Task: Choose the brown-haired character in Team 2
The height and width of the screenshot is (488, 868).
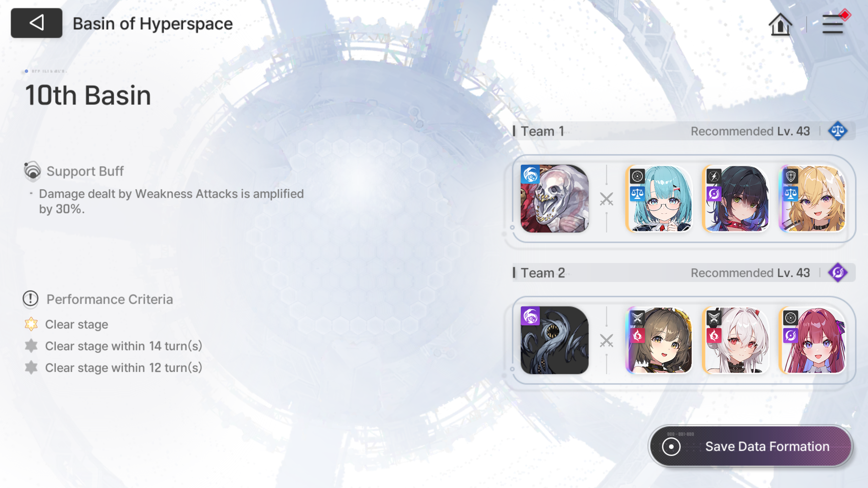Action: point(659,340)
